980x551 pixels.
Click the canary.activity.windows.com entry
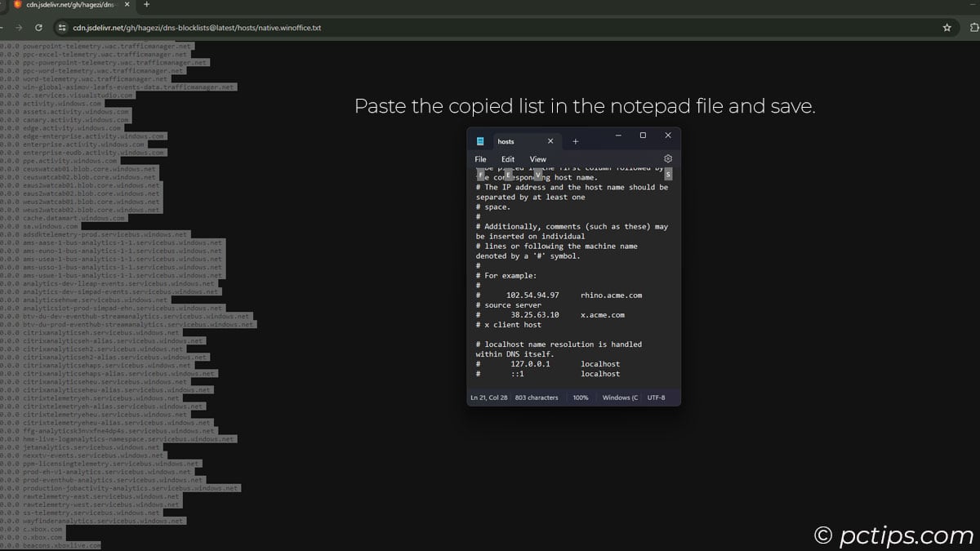75,120
